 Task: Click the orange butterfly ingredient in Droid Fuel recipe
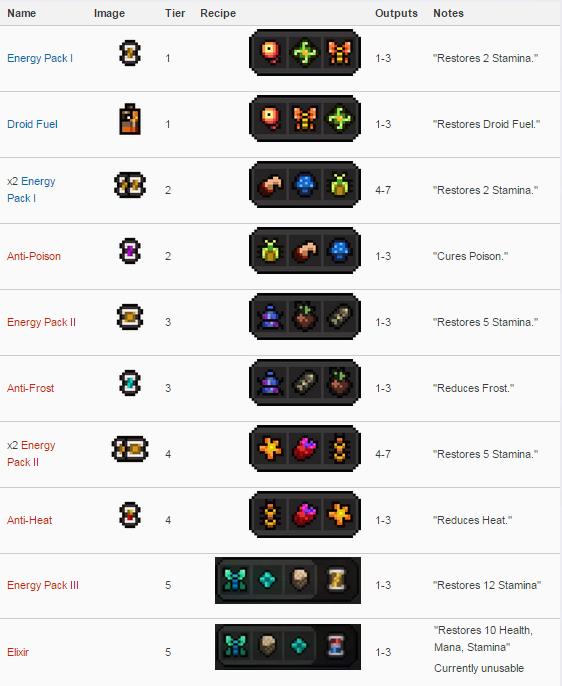click(304, 119)
